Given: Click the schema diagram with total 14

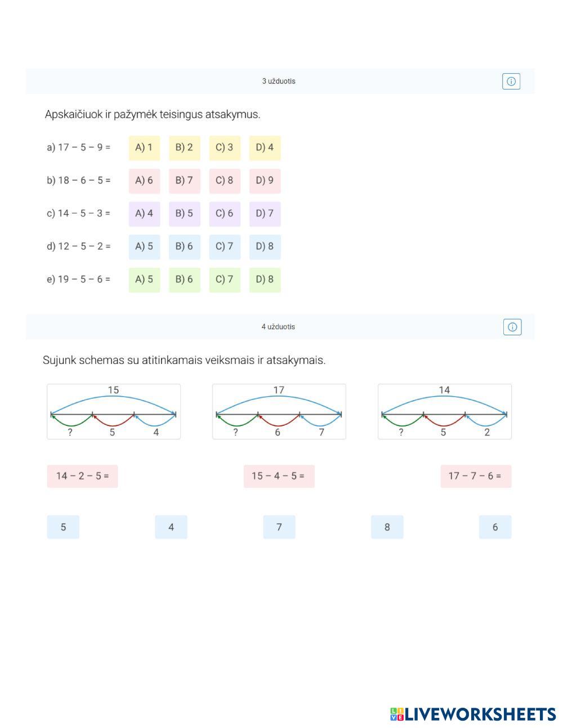Looking at the screenshot, I should click(444, 411).
